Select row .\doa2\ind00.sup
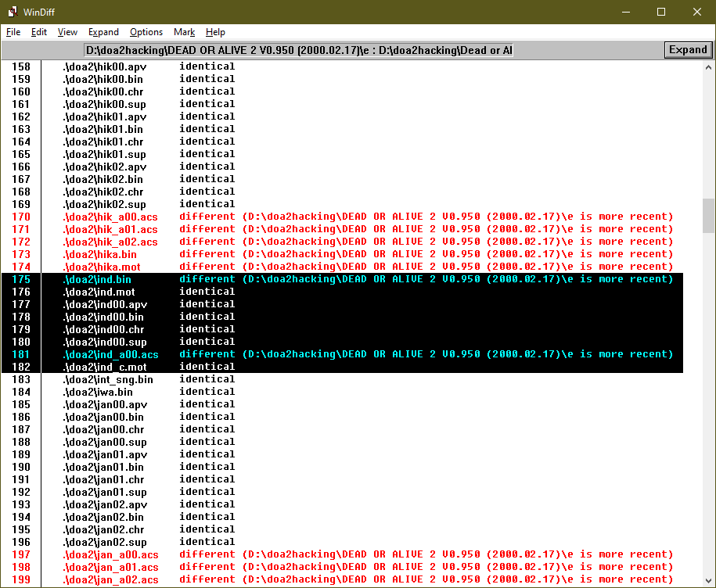 pyautogui.click(x=342, y=342)
